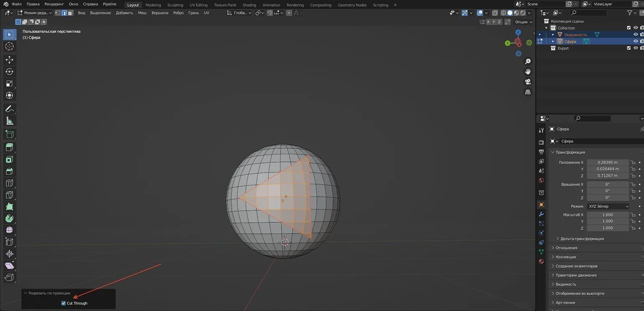This screenshot has height=311, width=644.
Task: Uncheck the Cut Through checkbox
Action: pos(64,303)
